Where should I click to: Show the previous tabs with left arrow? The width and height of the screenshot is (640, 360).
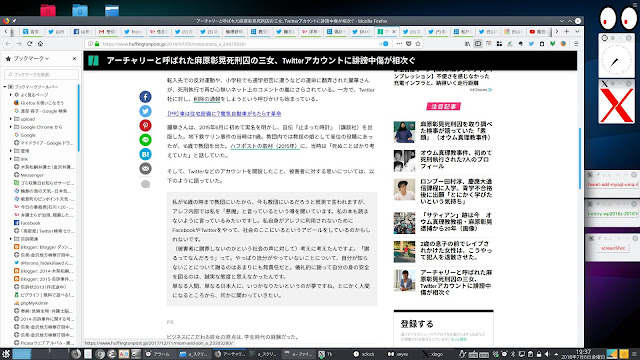point(6,31)
